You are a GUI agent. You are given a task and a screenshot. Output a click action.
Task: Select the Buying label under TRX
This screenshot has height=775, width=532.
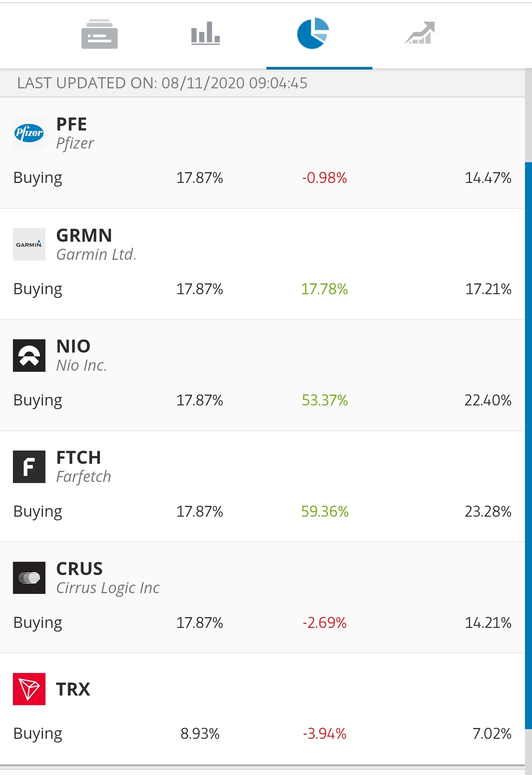[x=37, y=732]
